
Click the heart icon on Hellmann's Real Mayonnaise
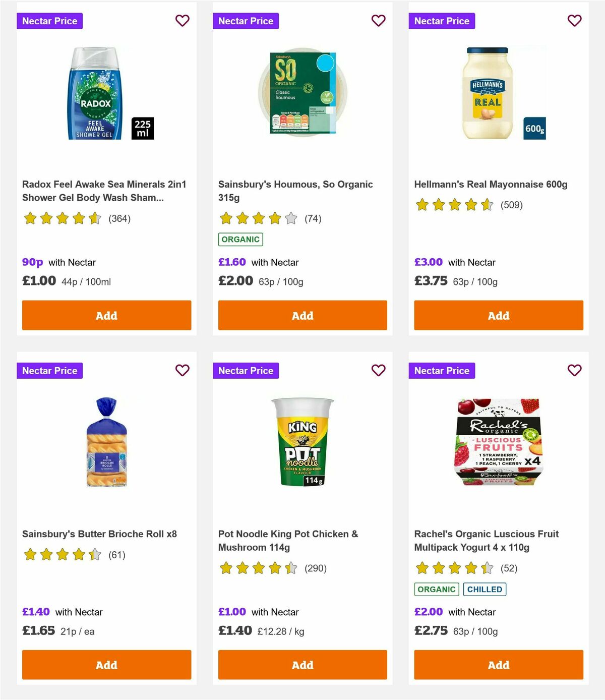coord(574,21)
